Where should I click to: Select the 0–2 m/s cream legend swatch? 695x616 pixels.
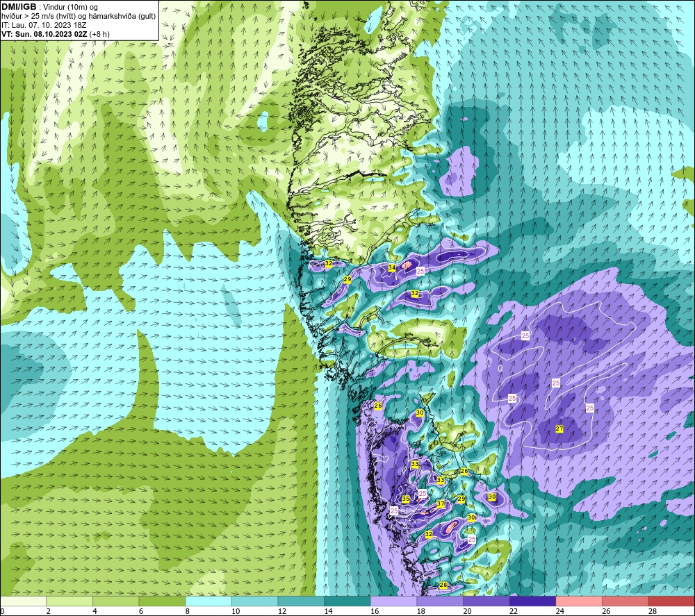[x=23, y=601]
